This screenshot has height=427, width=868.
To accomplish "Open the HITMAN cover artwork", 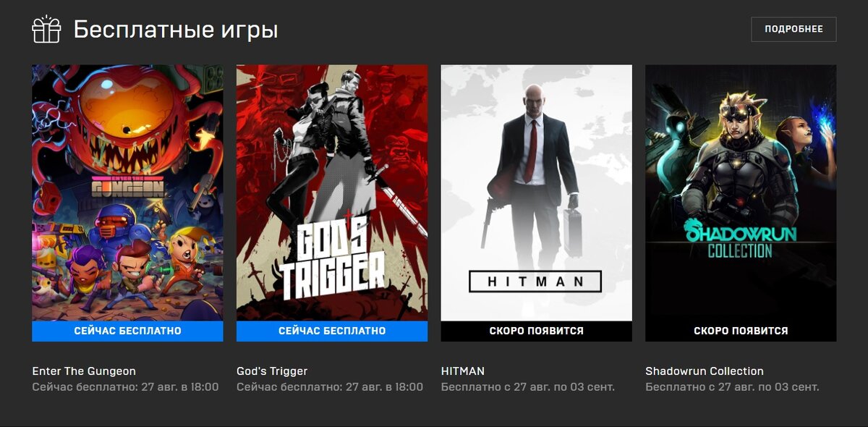I will 536,193.
